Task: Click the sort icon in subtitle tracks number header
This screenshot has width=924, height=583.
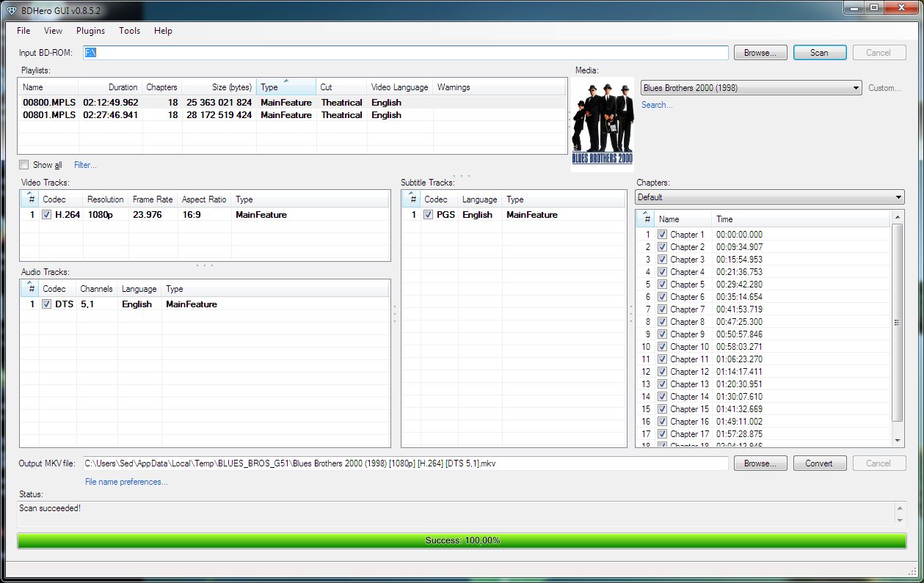Action: [412, 194]
